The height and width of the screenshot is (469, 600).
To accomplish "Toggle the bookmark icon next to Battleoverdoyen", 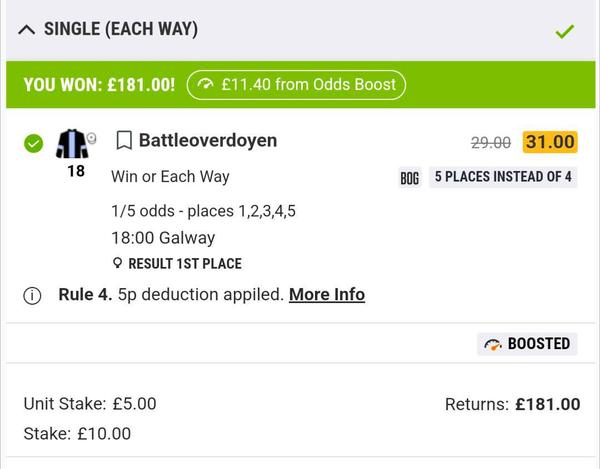I will point(124,140).
